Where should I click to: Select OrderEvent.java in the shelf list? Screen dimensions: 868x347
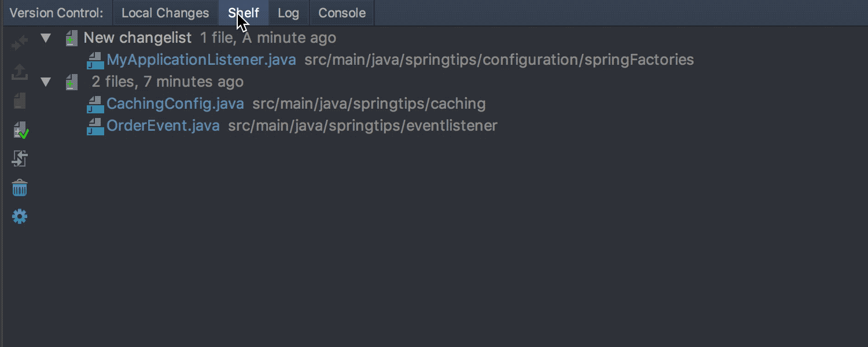163,126
